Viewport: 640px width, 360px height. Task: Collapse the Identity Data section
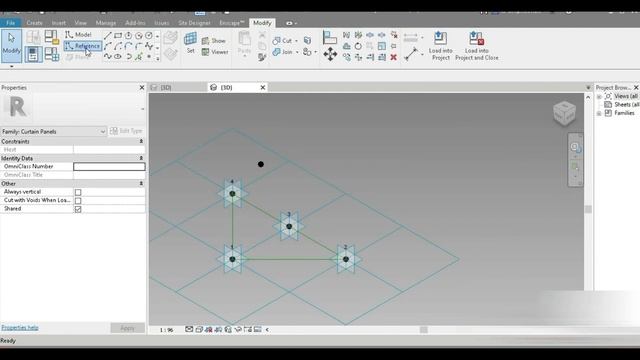(x=141, y=158)
